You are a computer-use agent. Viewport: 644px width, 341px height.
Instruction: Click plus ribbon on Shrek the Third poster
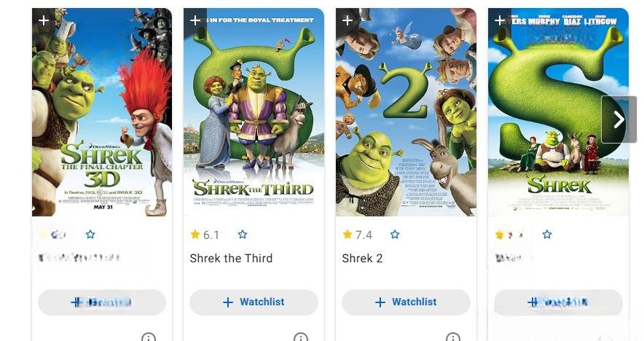[195, 20]
